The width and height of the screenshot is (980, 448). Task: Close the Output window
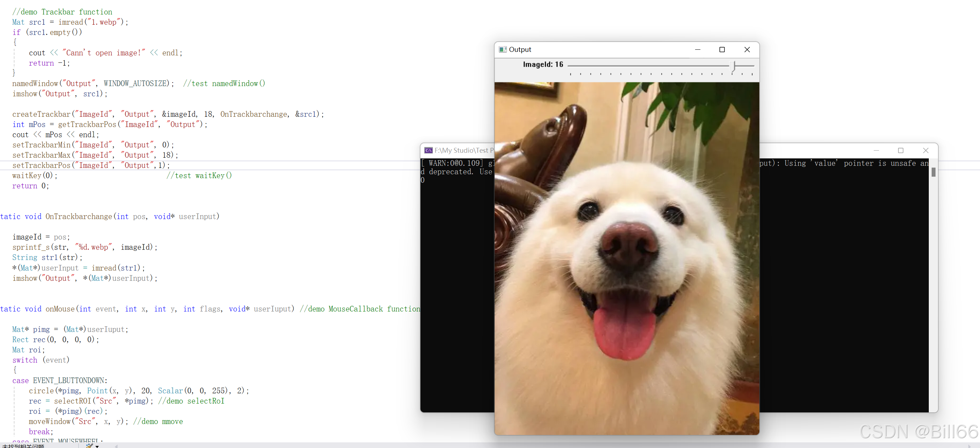click(x=747, y=49)
